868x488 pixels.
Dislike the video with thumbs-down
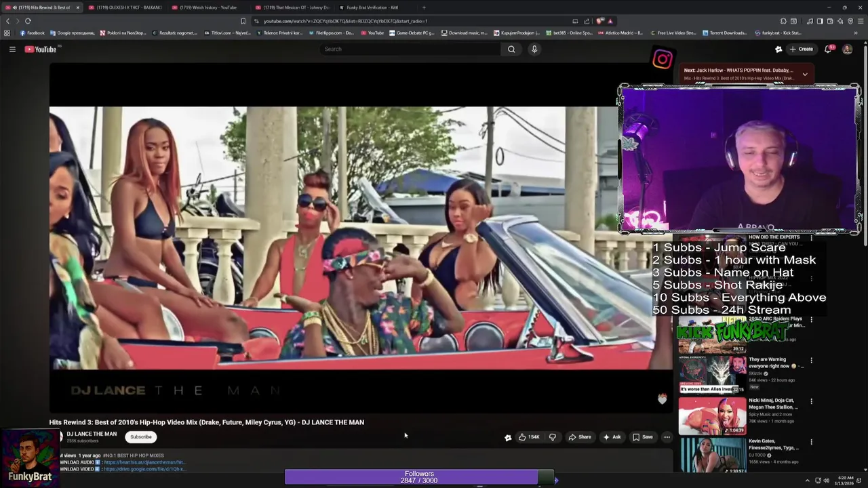(x=553, y=437)
